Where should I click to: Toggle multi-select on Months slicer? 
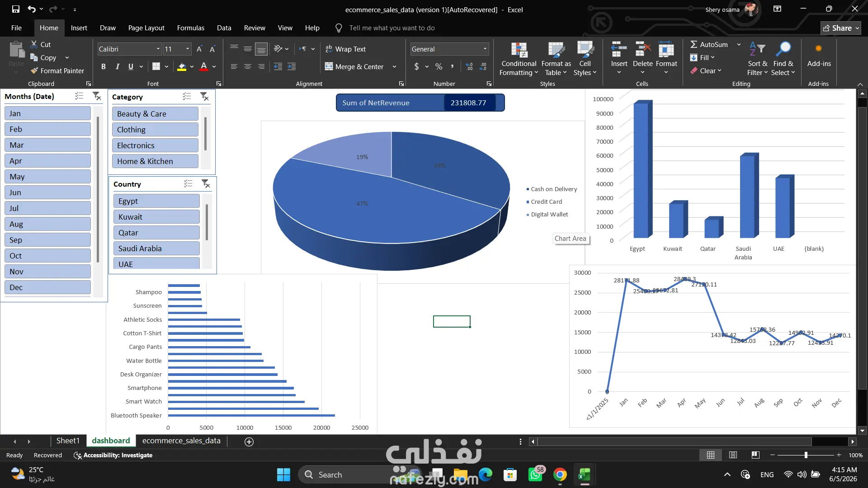79,96
